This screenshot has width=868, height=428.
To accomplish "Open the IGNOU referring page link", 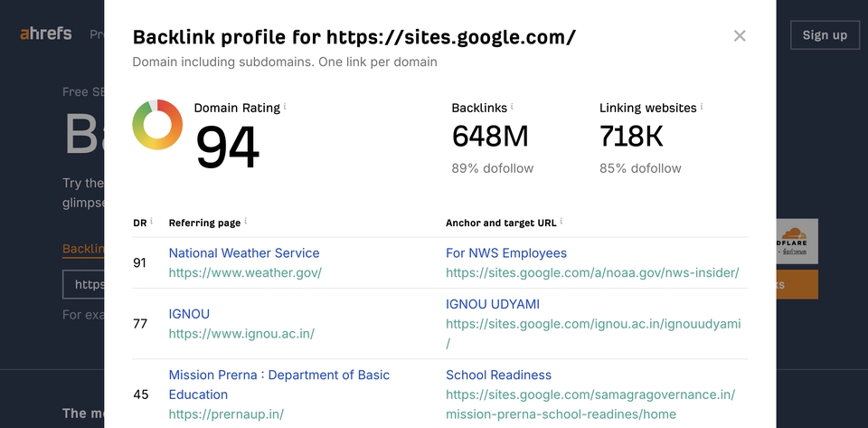I will point(189,314).
